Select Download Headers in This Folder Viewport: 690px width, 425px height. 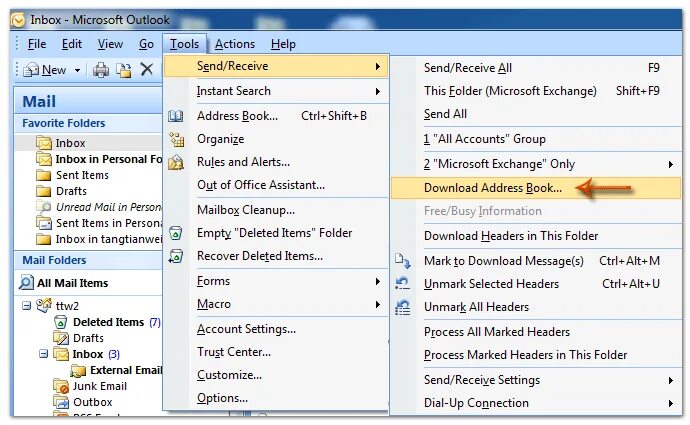pos(536,236)
